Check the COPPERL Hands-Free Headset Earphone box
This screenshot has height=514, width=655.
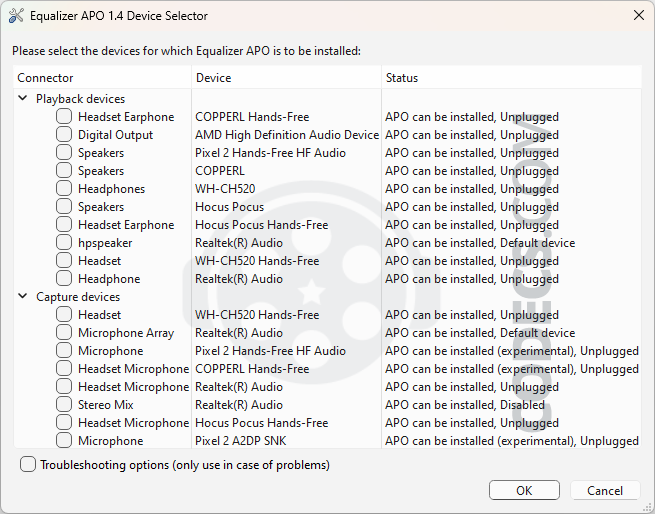click(x=64, y=116)
